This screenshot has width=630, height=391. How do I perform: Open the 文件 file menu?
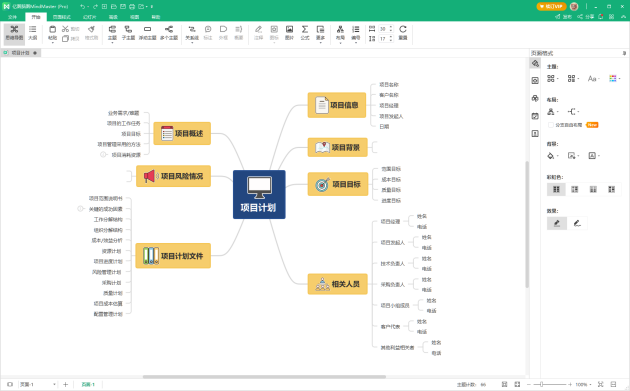(12, 17)
